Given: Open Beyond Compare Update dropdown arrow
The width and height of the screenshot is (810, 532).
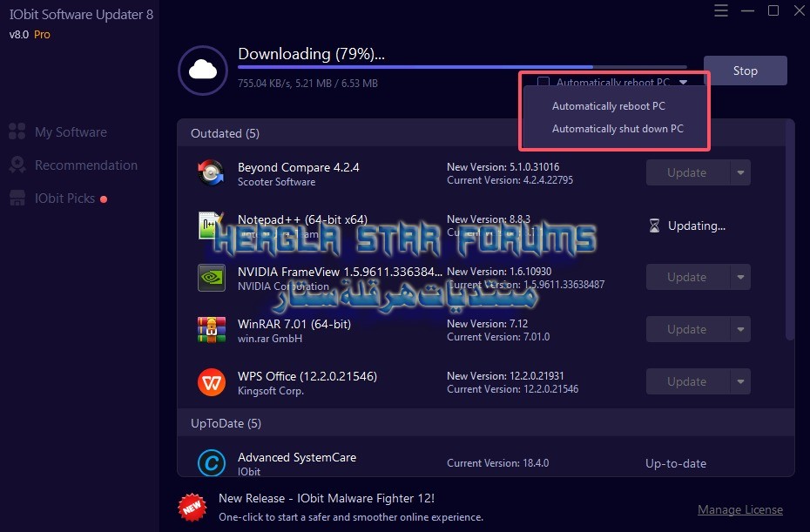Looking at the screenshot, I should pyautogui.click(x=740, y=172).
